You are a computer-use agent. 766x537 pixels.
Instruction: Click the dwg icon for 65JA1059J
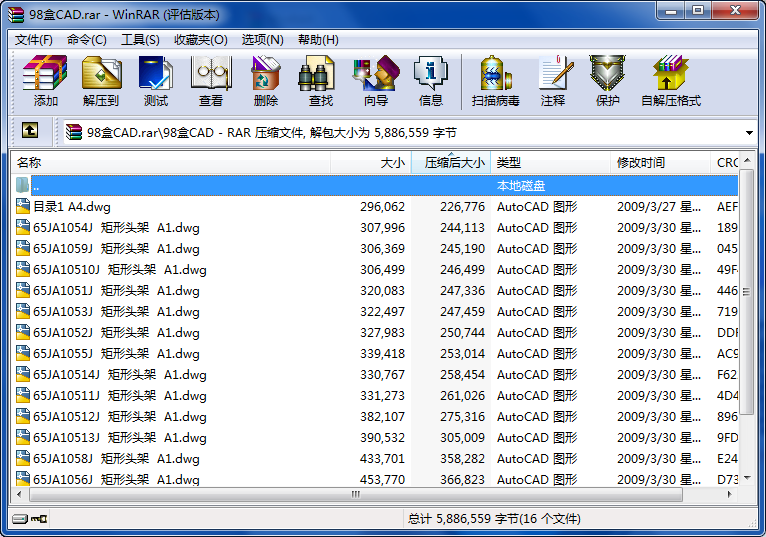(x=22, y=248)
